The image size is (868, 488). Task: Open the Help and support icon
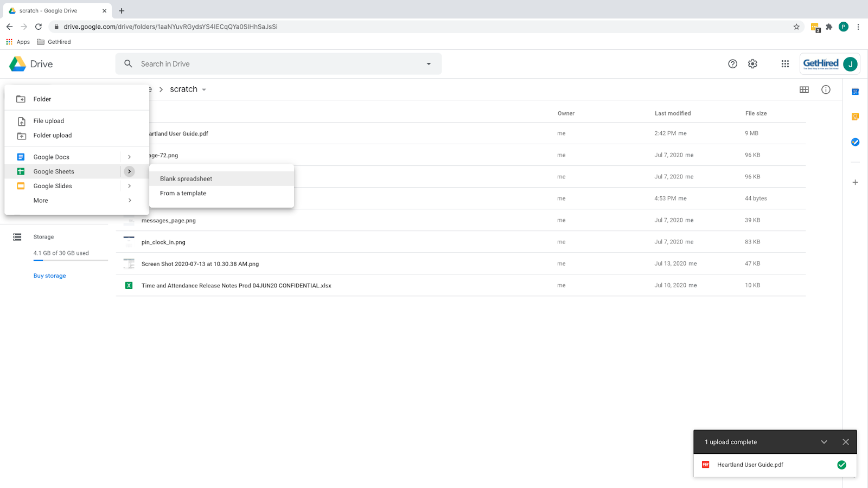pos(732,64)
